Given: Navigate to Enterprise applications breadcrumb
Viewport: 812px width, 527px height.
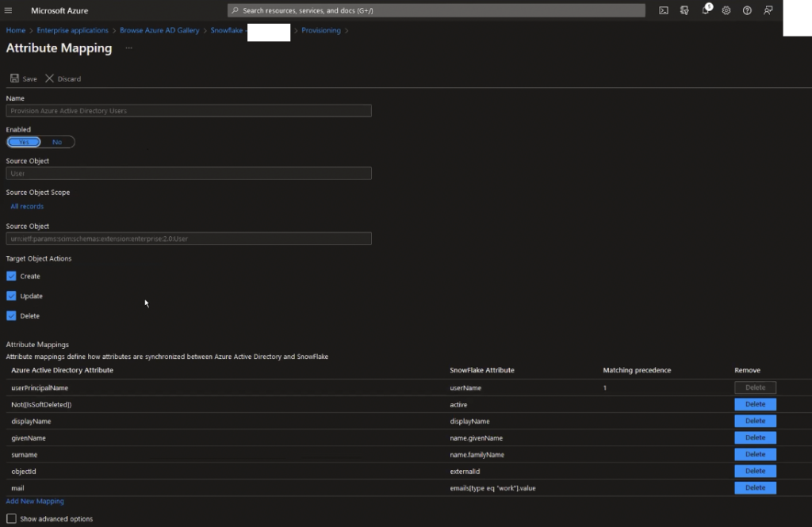Looking at the screenshot, I should (72, 30).
